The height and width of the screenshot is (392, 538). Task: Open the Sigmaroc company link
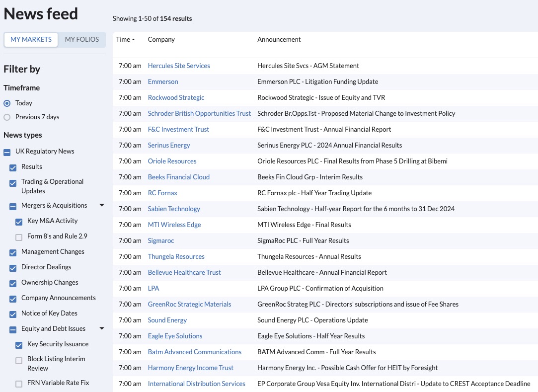[161, 240]
